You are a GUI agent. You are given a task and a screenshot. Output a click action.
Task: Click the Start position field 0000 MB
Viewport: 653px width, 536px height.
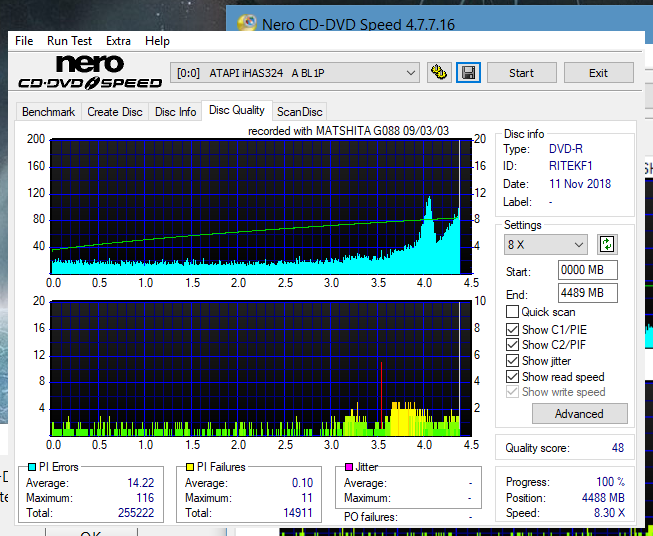click(x=588, y=270)
